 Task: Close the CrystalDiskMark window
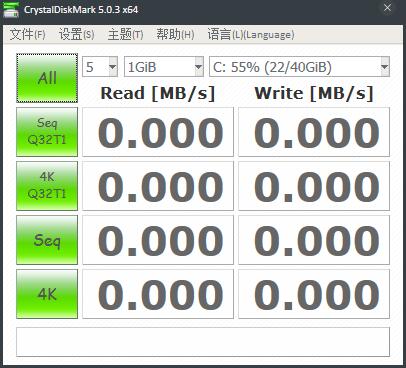point(387,8)
